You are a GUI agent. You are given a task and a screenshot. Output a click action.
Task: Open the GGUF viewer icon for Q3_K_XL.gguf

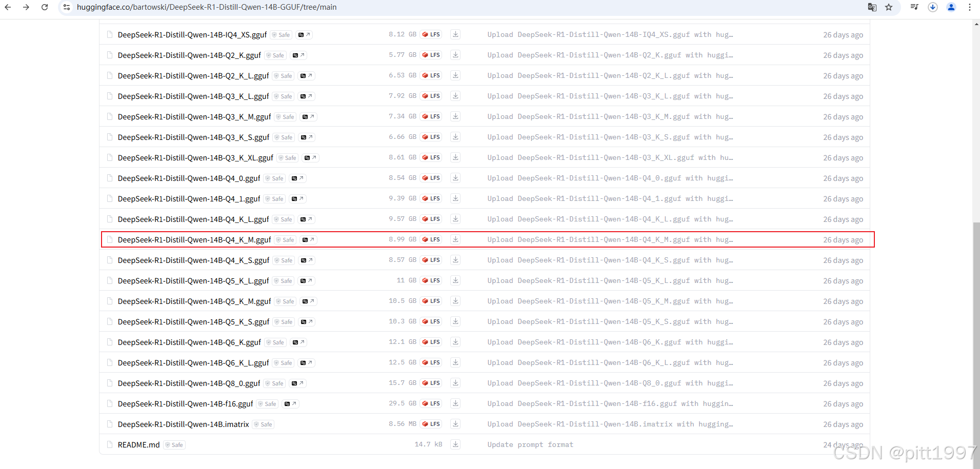tap(310, 158)
